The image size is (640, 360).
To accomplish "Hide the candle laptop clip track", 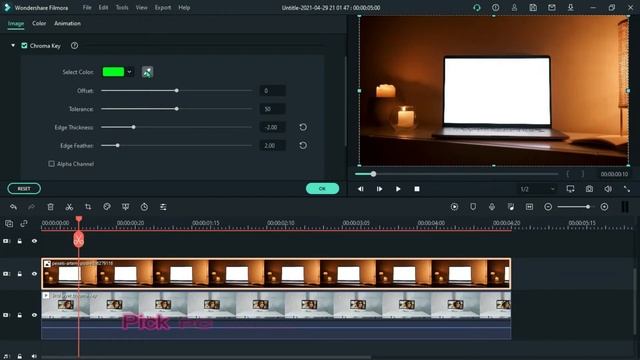I will [34, 274].
